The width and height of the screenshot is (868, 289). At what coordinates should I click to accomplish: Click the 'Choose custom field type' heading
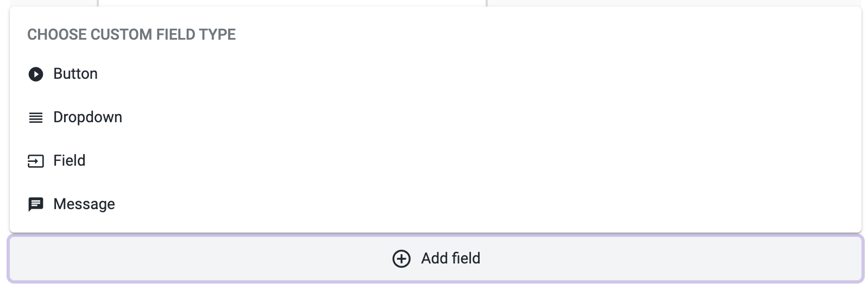tap(131, 34)
